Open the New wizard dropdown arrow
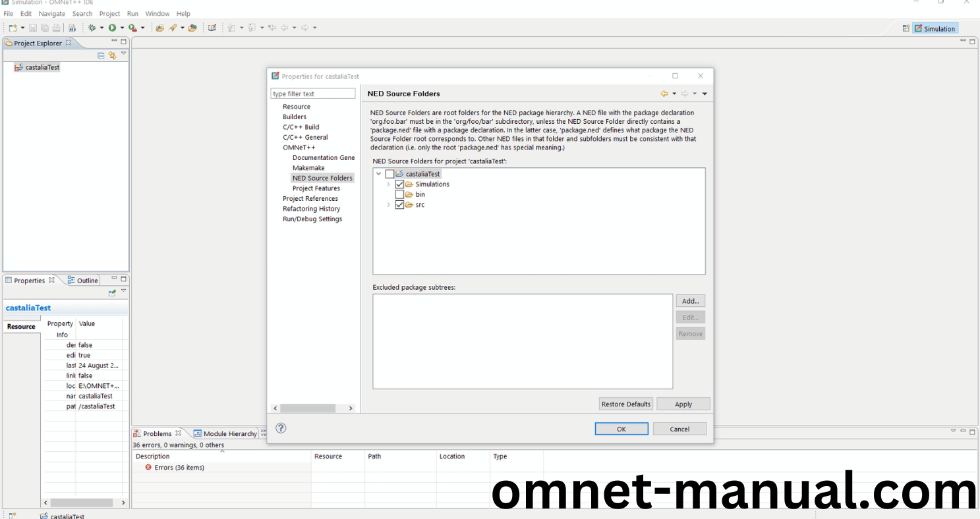The height and width of the screenshot is (519, 980). (x=22, y=28)
